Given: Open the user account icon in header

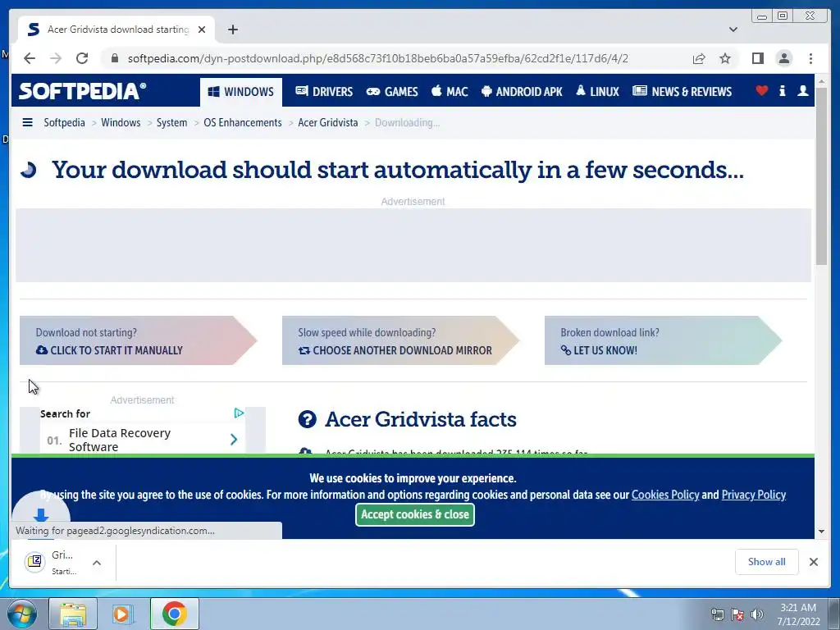Looking at the screenshot, I should coord(802,90).
